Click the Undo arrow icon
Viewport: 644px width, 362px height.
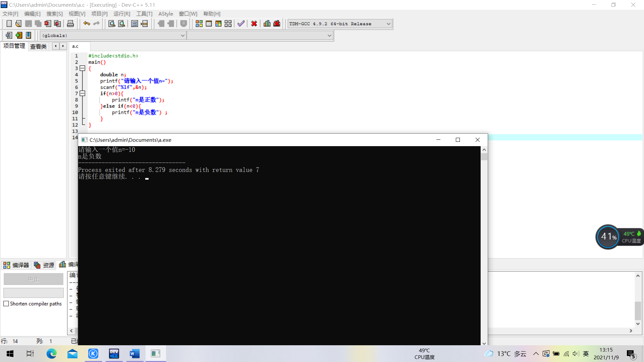87,24
